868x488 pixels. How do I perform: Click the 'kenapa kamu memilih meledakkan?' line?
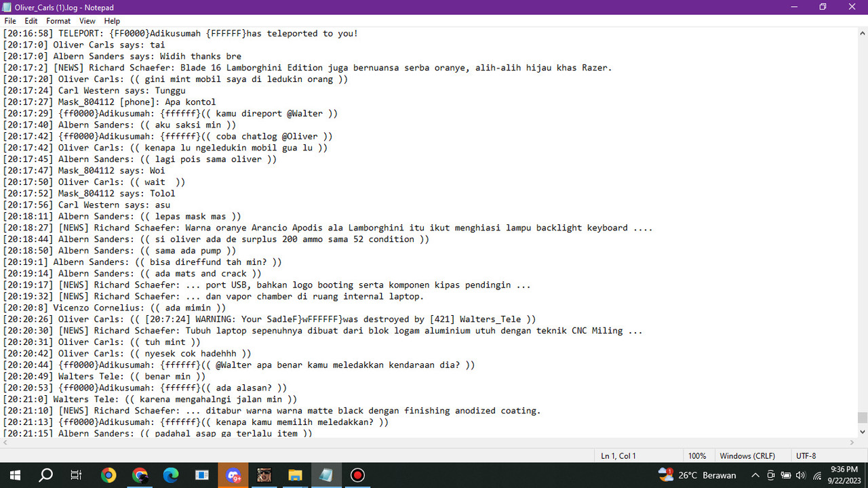tap(196, 422)
